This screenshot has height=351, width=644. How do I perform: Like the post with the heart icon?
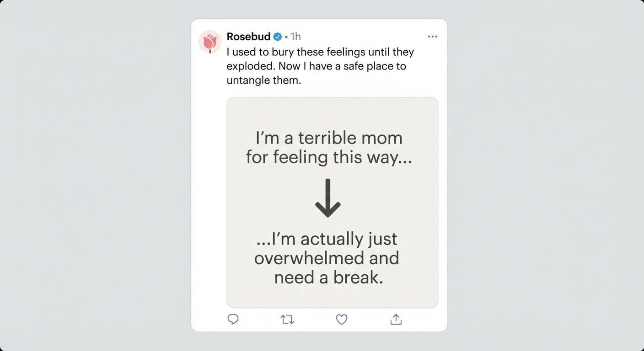pos(342,319)
